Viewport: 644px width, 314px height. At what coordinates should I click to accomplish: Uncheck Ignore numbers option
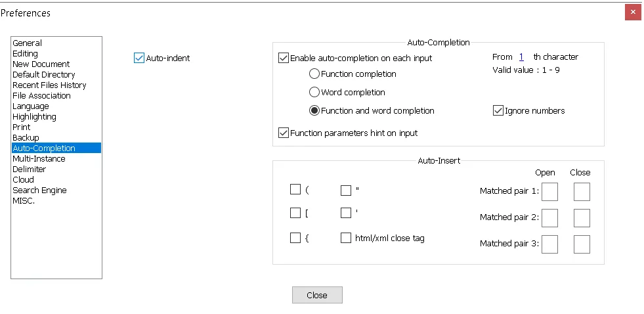point(498,111)
